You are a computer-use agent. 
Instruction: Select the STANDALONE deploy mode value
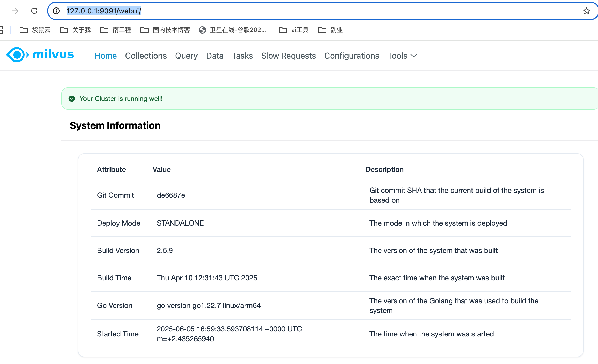180,223
